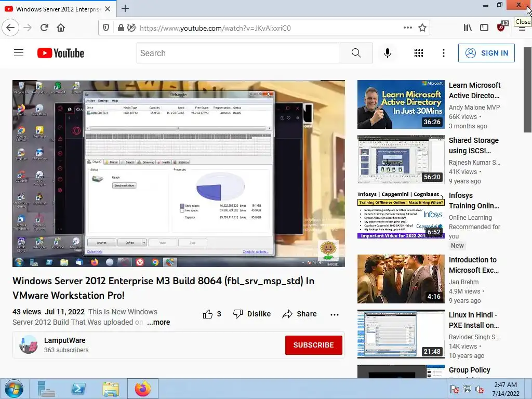Image resolution: width=532 pixels, height=399 pixels.
Task: View site security padlock information
Action: (121, 28)
